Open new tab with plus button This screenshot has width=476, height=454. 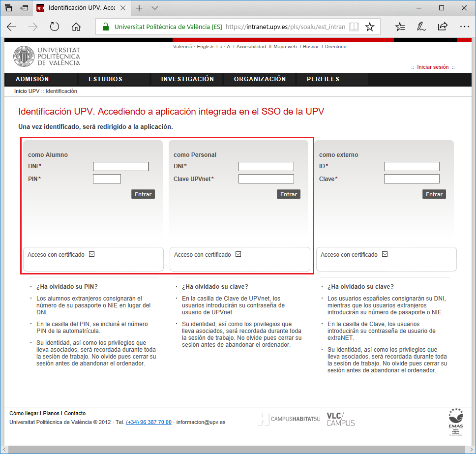click(139, 8)
